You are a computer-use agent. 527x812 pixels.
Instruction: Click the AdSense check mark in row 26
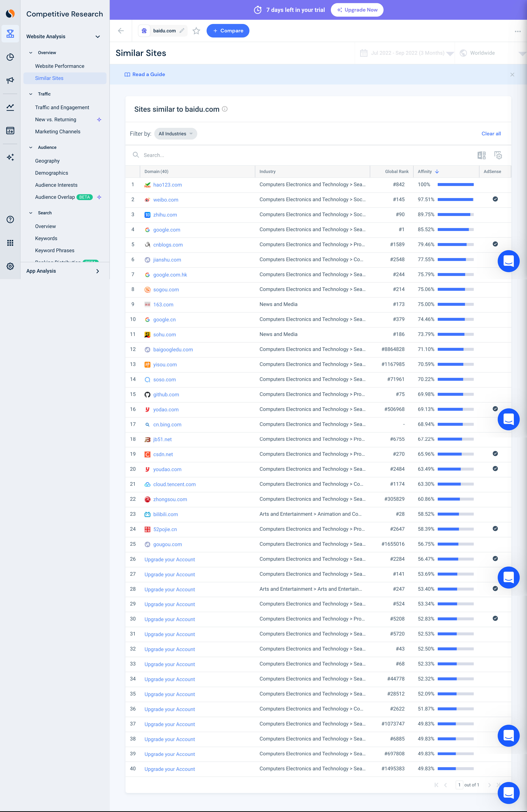(495, 559)
